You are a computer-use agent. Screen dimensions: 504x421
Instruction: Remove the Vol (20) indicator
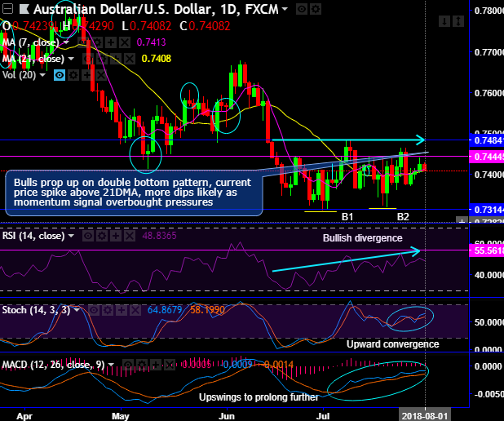101,75
